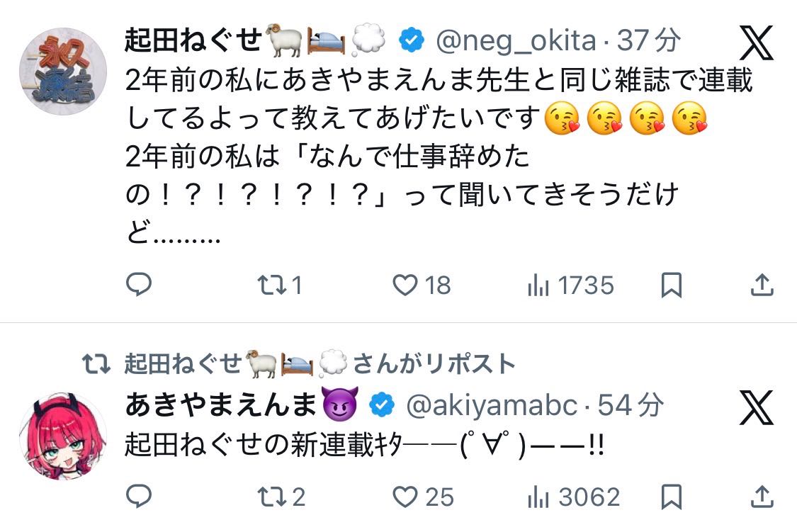This screenshot has height=532, width=797.
Task: Share あきやまえんま's tweet
Action: (x=763, y=497)
